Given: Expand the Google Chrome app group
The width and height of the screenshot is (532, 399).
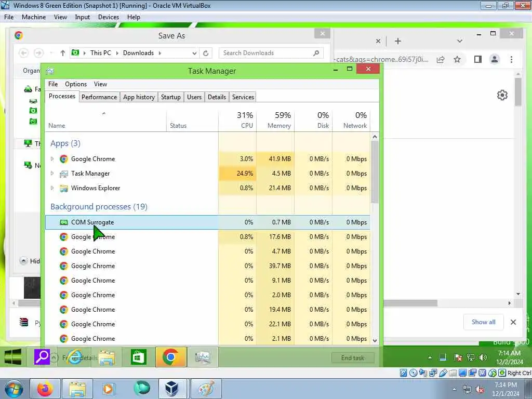Looking at the screenshot, I should [x=52, y=159].
